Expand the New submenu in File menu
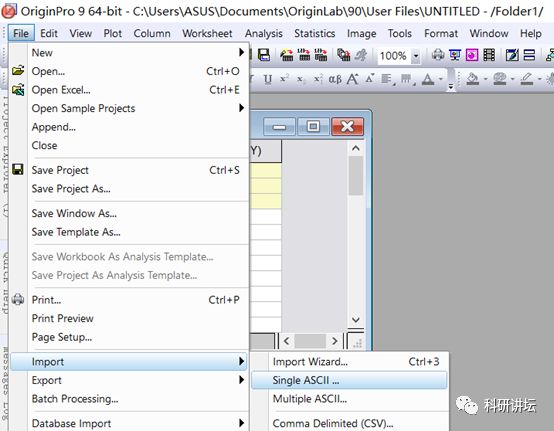Image resolution: width=554 pixels, height=431 pixels. tap(241, 52)
